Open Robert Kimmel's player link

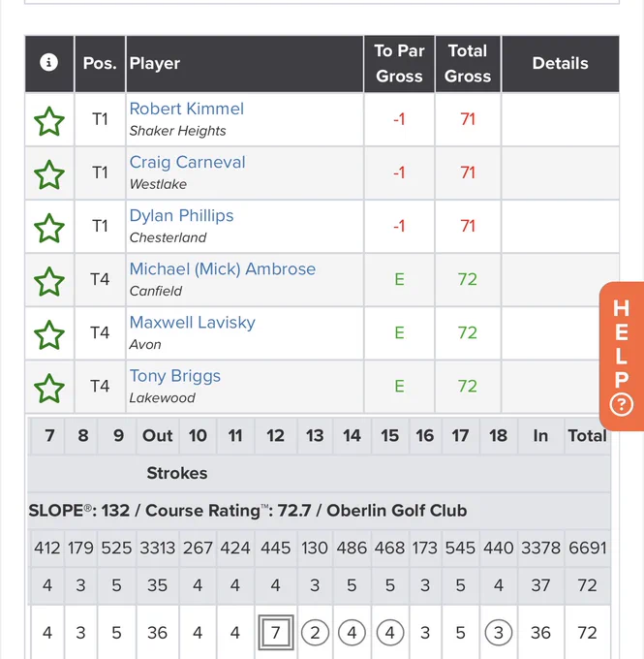tap(187, 109)
